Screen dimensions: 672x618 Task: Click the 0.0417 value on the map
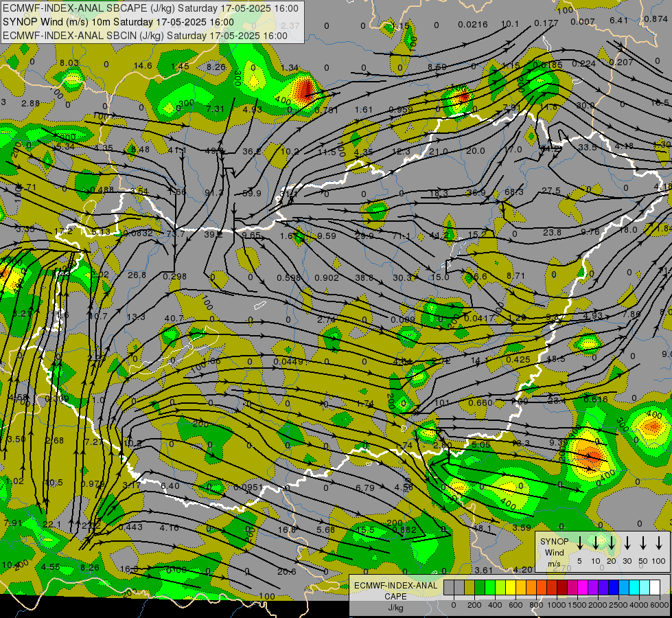[x=479, y=318]
